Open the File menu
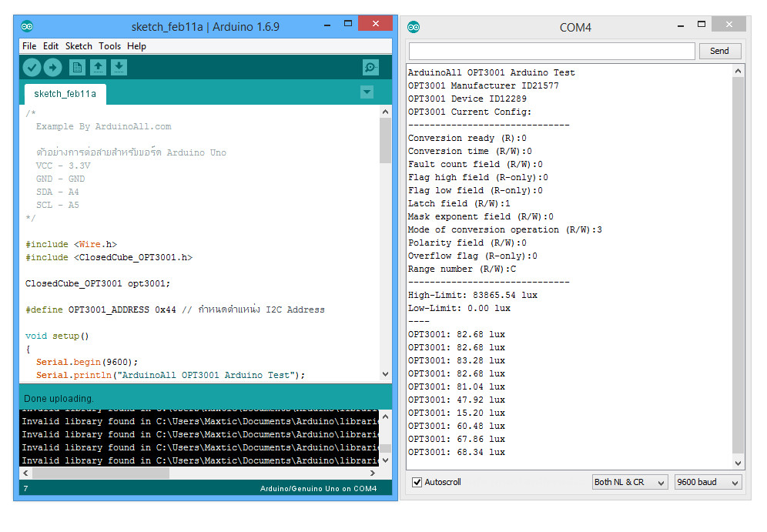Image resolution: width=767 pixels, height=532 pixels. point(29,46)
